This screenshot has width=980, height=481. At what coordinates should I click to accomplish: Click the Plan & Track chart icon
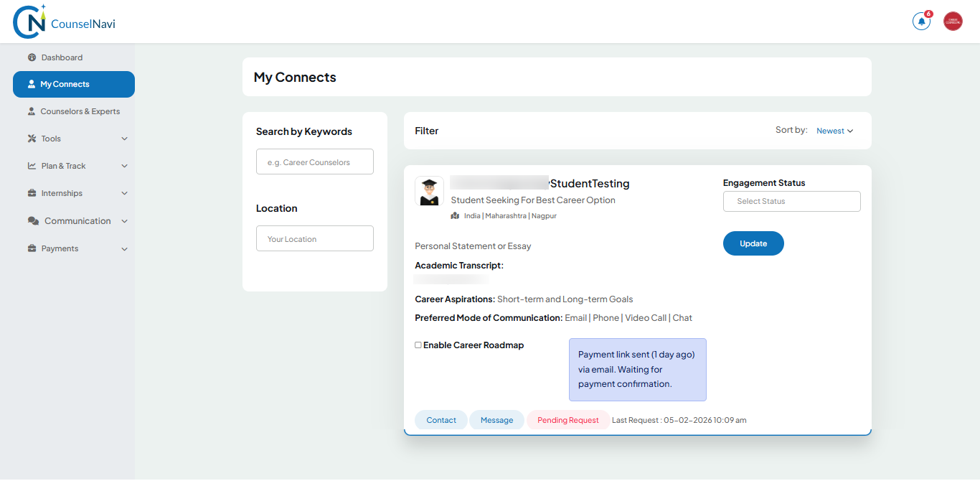pyautogui.click(x=32, y=166)
